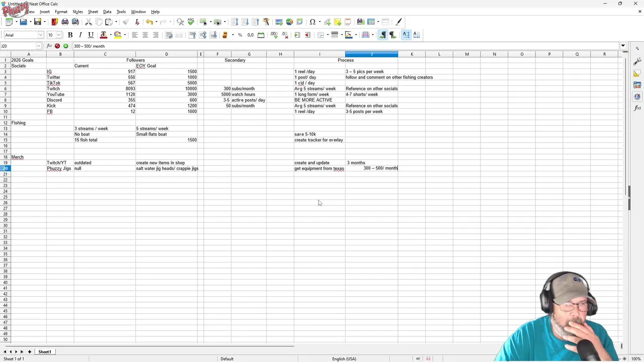The height and width of the screenshot is (362, 644).
Task: Open the Window menu
Action: pyautogui.click(x=138, y=12)
